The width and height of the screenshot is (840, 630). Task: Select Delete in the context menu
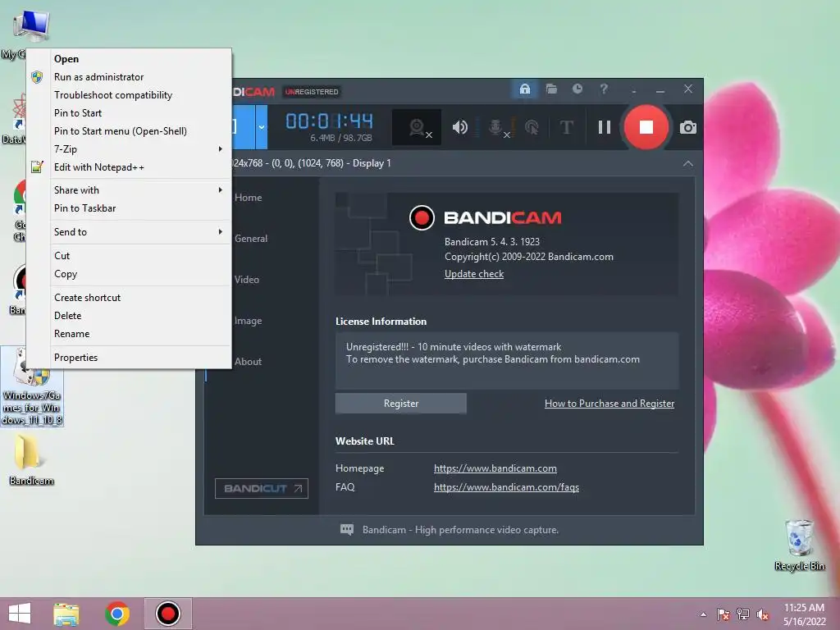(129, 316)
